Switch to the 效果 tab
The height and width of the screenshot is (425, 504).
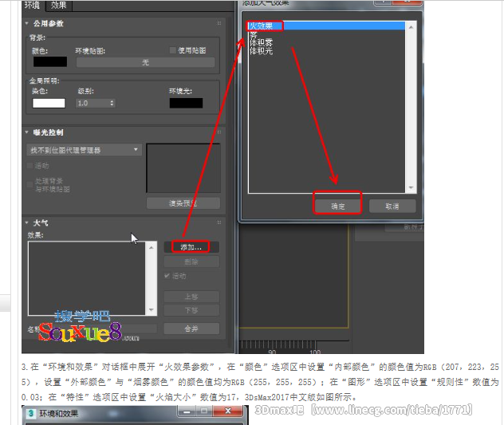pos(59,6)
